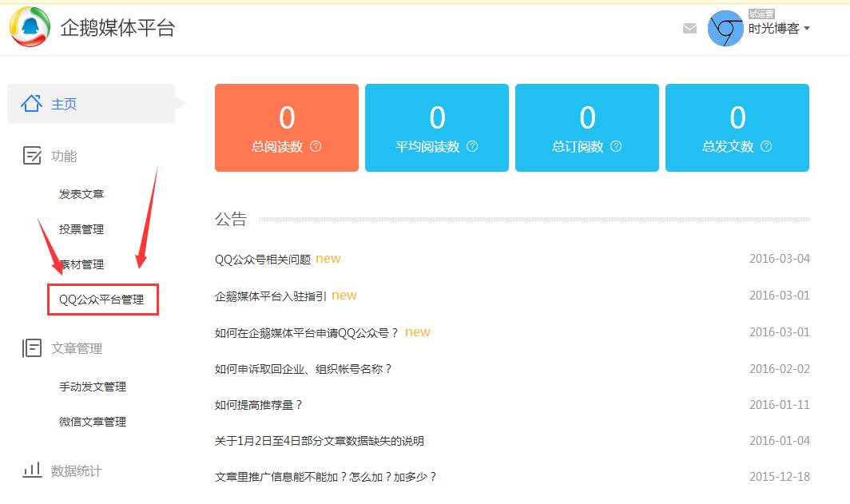This screenshot has height=504, width=850.
Task: Click the 总订阅数 stat card
Action: [x=587, y=128]
